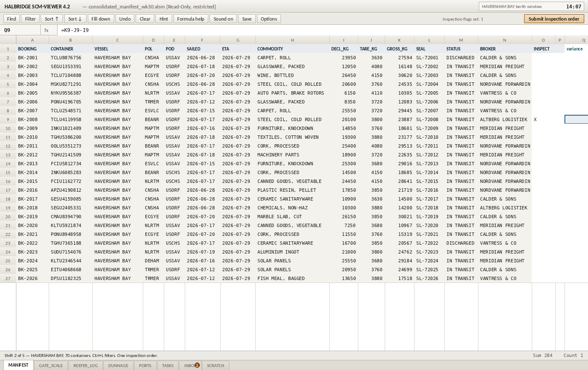Screen dimensions: 588x370
Task: Select column H header
Action: point(292,40)
